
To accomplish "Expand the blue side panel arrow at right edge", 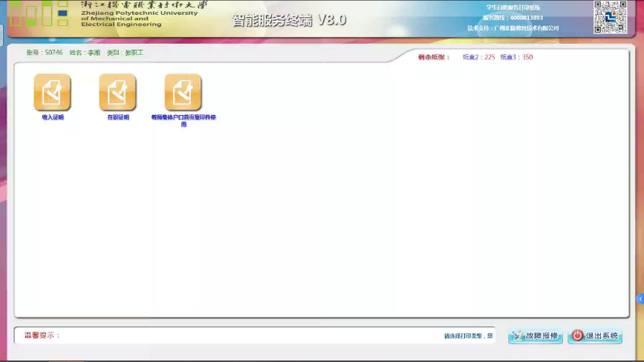I will click(640, 298).
